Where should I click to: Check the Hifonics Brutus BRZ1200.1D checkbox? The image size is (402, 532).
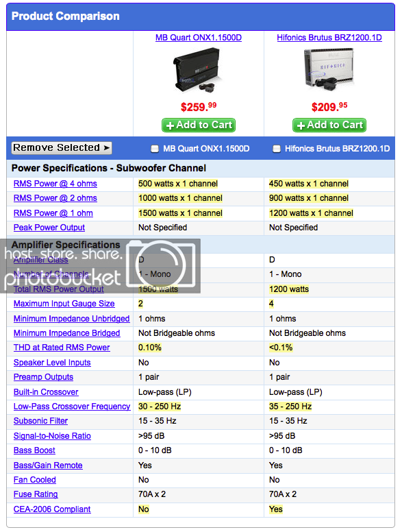click(x=277, y=149)
